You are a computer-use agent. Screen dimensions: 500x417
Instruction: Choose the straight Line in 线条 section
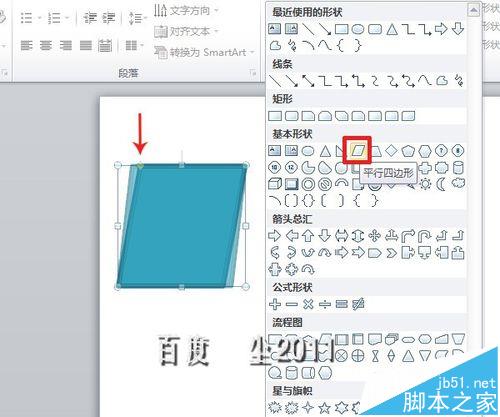click(x=275, y=80)
